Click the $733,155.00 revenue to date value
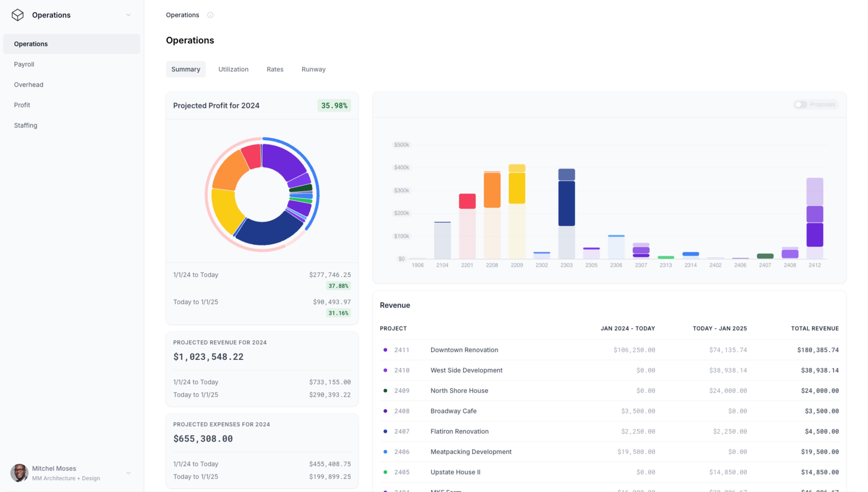Viewport: 868px width, 492px height. tap(330, 382)
